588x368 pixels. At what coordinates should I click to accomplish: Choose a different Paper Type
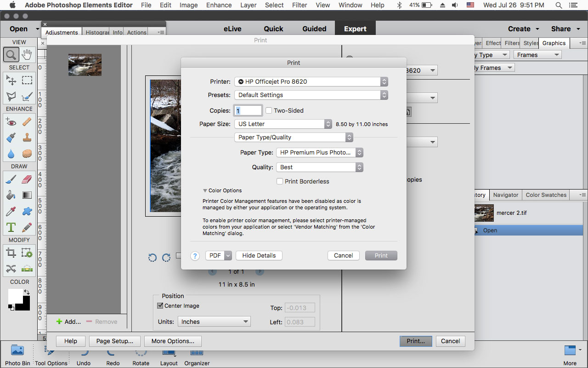click(320, 152)
